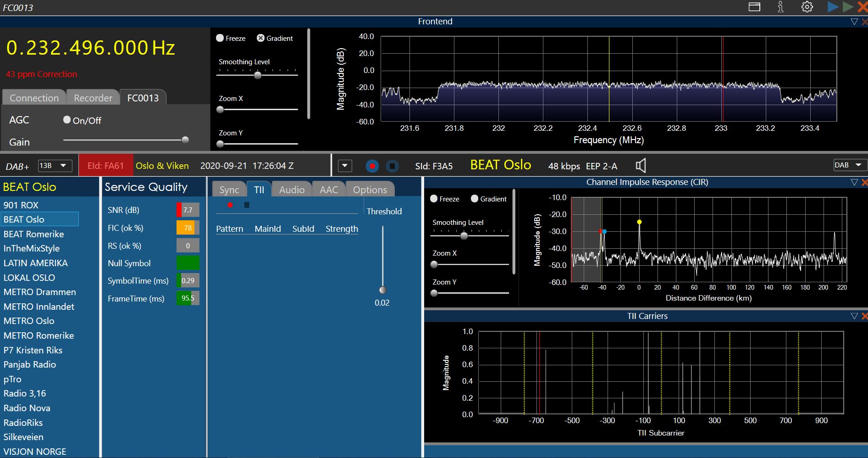
Task: Select Radio Nova station
Action: [x=27, y=408]
